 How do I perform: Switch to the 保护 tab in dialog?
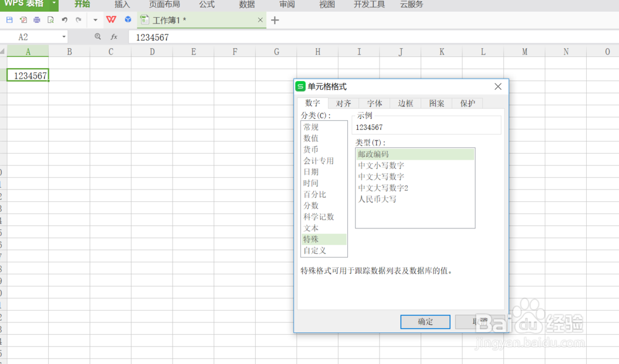(467, 103)
